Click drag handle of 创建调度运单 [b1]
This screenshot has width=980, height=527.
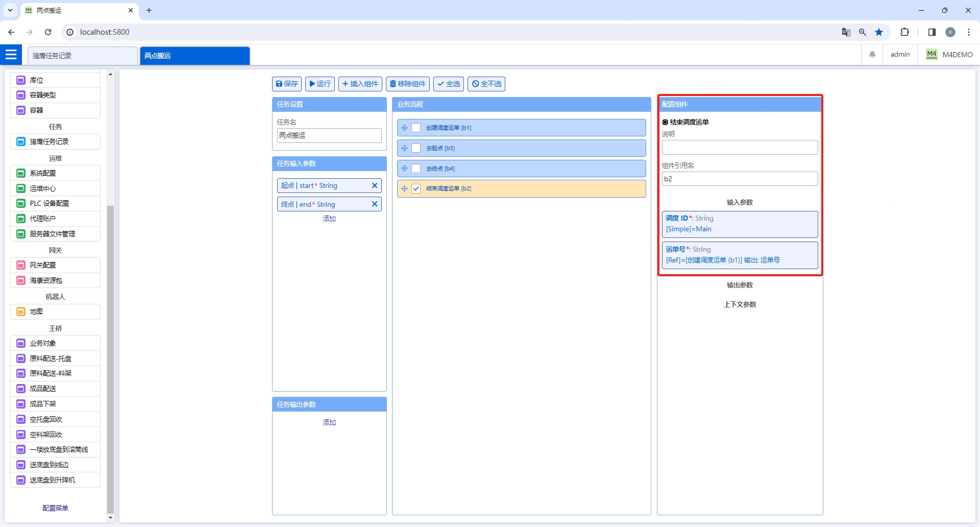[x=404, y=128]
